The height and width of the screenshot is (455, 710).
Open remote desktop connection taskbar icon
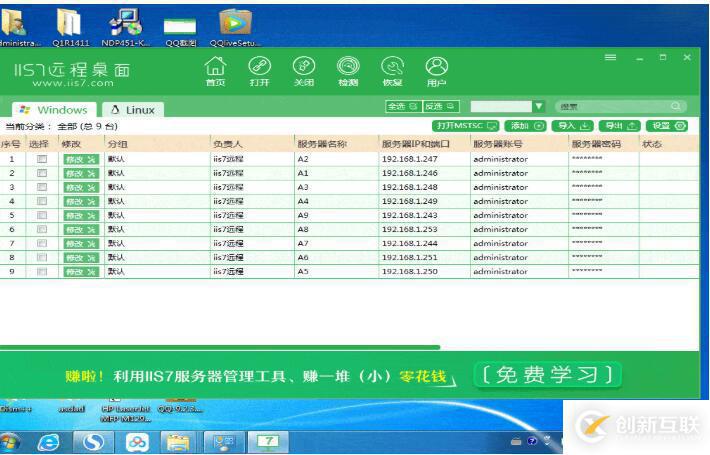click(224, 442)
